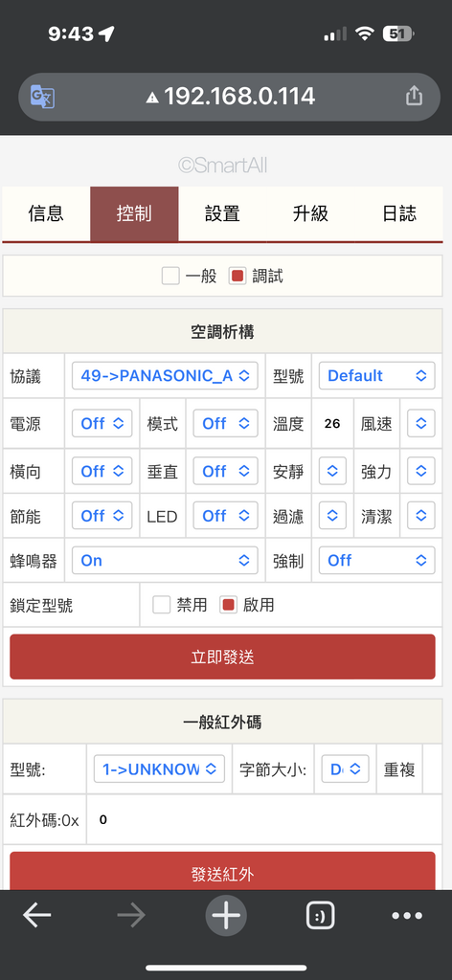Tap the not-secure warning triangle icon
The width and height of the screenshot is (452, 980).
click(152, 98)
